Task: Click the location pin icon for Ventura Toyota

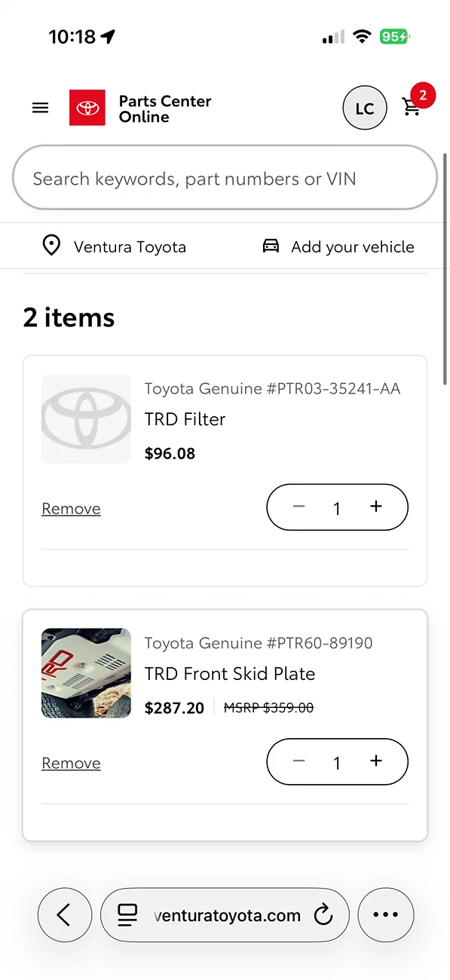Action: point(51,246)
